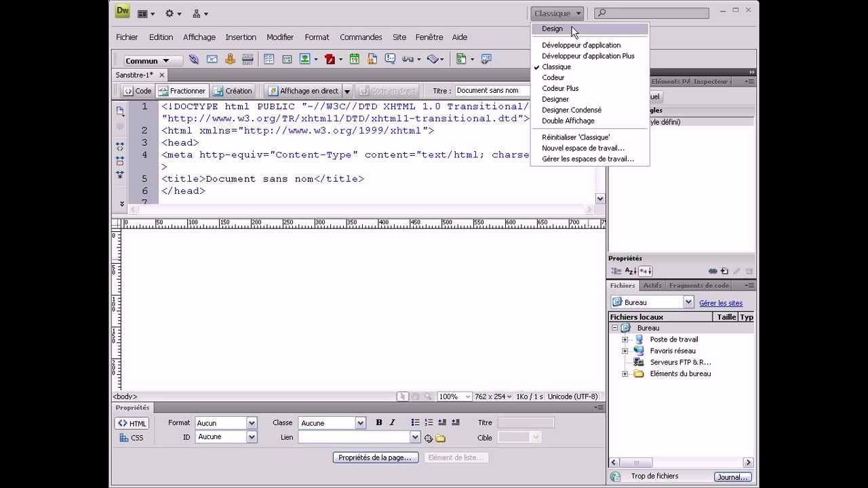Open the Bureau site dropdown in Fichiers

688,302
